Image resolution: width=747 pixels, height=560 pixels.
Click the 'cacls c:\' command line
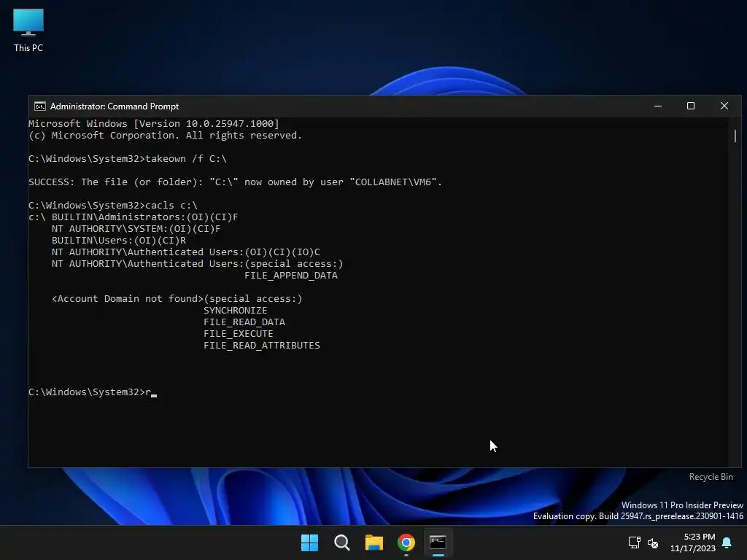[112, 205]
